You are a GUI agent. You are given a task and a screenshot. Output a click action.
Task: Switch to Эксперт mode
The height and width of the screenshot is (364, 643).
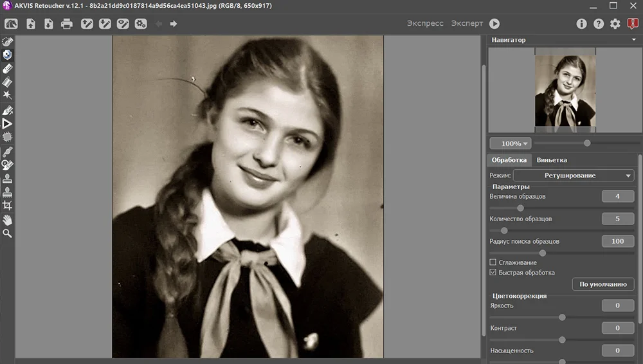tap(467, 23)
